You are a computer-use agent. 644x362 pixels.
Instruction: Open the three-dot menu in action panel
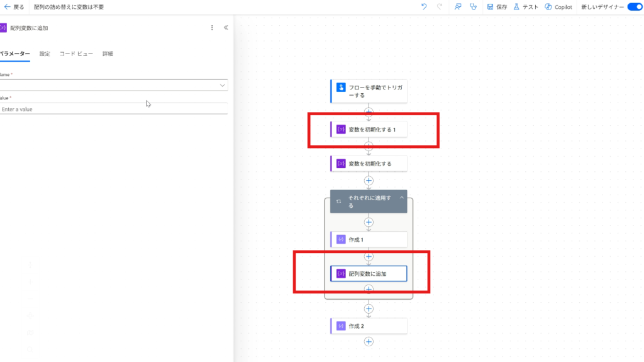[212, 28]
